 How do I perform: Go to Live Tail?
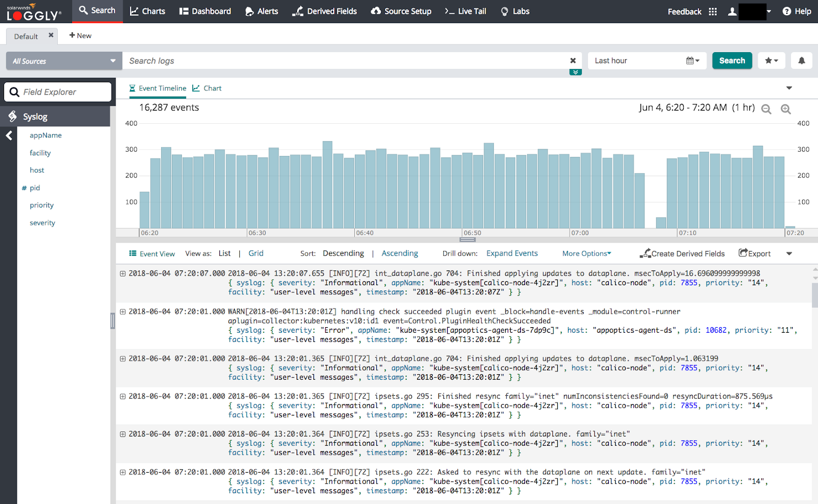[x=465, y=11]
